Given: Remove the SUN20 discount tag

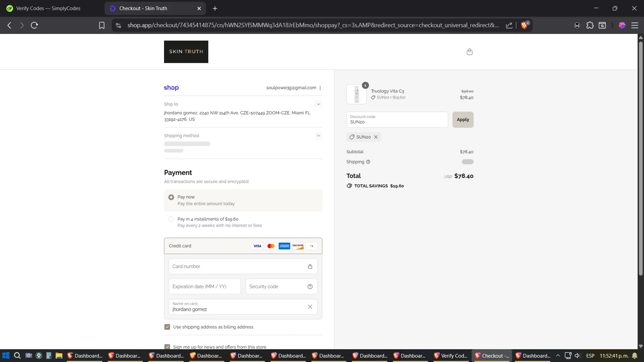Looking at the screenshot, I should click(376, 137).
